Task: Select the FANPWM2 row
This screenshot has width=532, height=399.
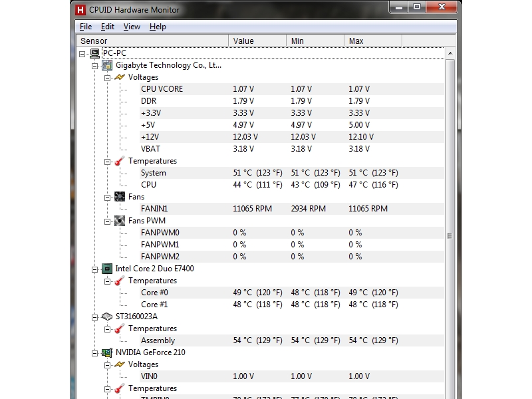Action: [292, 257]
